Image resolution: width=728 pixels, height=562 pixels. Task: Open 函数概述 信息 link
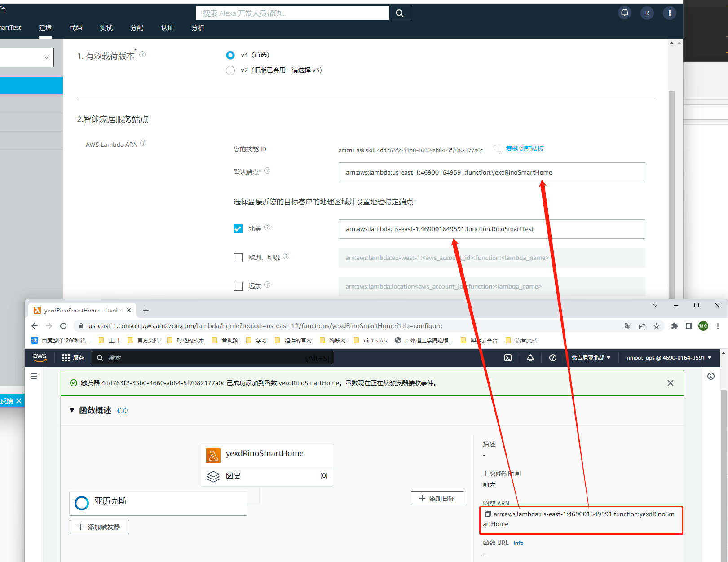coord(123,411)
